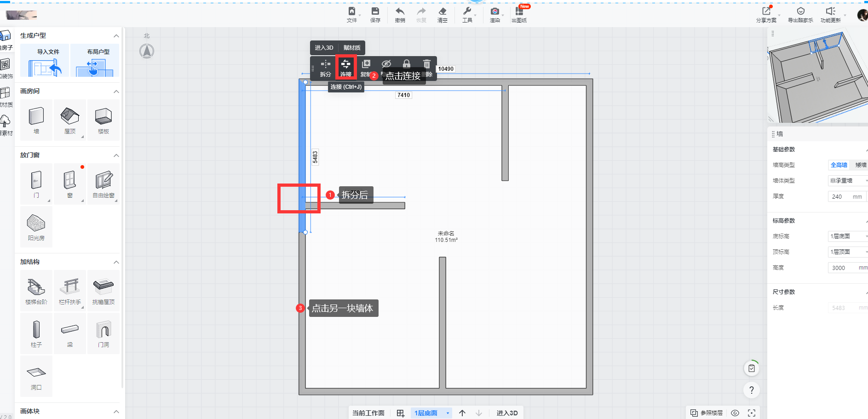The width and height of the screenshot is (868, 419).
Task: Open the wall type (墙体类型) dropdown
Action: pos(847,181)
